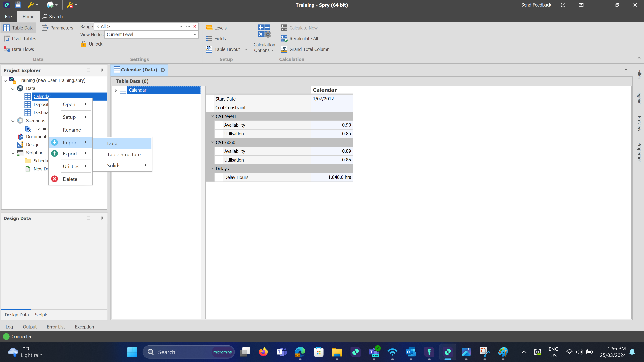644x362 pixels.
Task: Open the View Nodes dropdown
Action: tap(195, 35)
